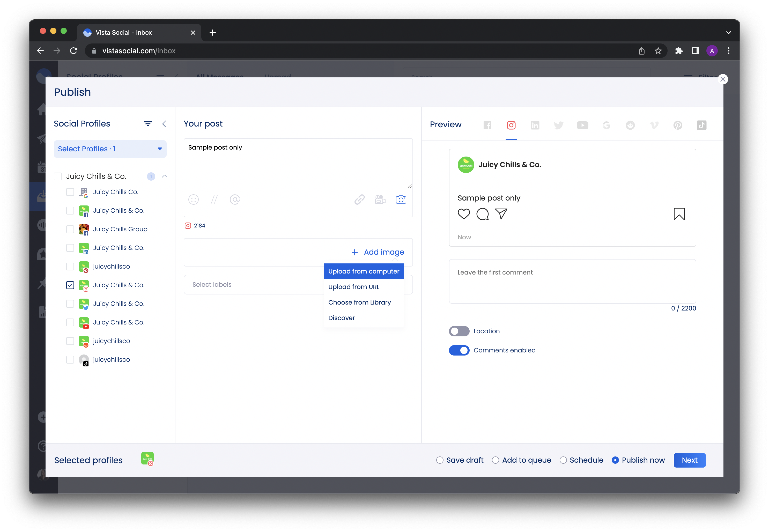This screenshot has width=769, height=532.
Task: Select the Publish now option
Action: click(615, 460)
